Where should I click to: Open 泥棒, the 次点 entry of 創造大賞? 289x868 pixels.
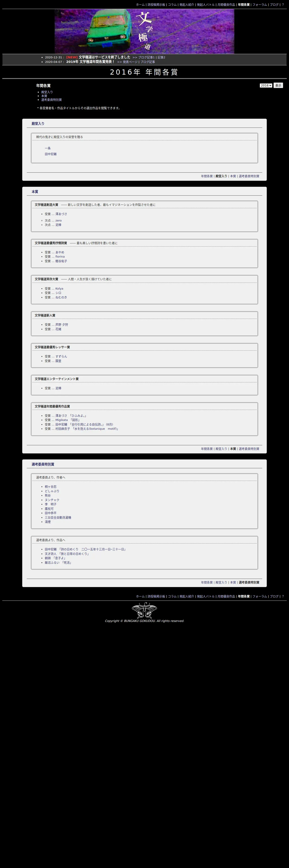coord(59,225)
